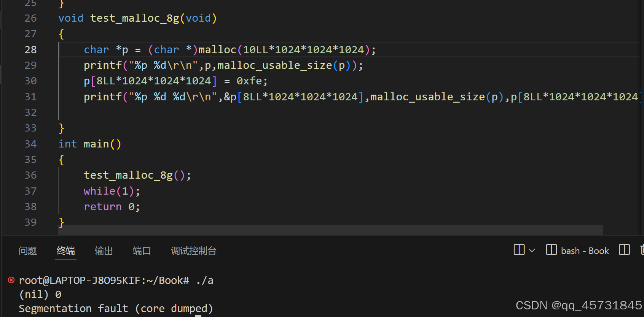644x317 pixels.
Task: Click the 'return 0;' statement
Action: [x=112, y=207]
